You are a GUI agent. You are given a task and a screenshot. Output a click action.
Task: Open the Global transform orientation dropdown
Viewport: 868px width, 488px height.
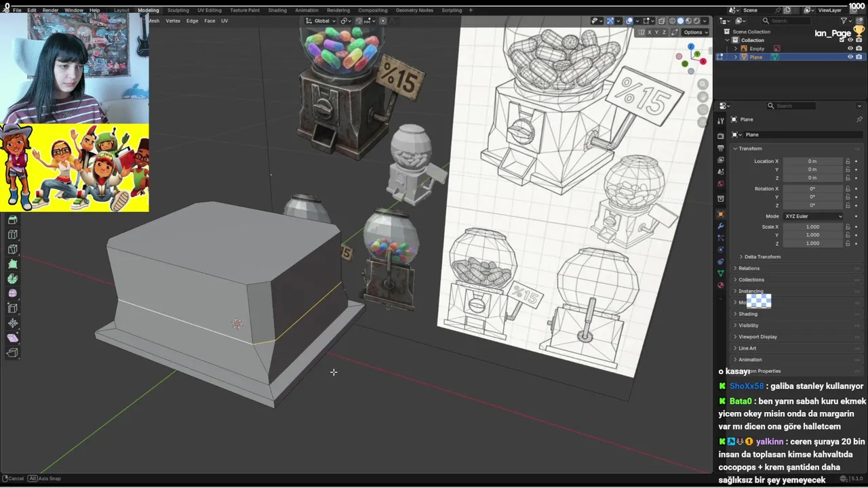pyautogui.click(x=320, y=21)
